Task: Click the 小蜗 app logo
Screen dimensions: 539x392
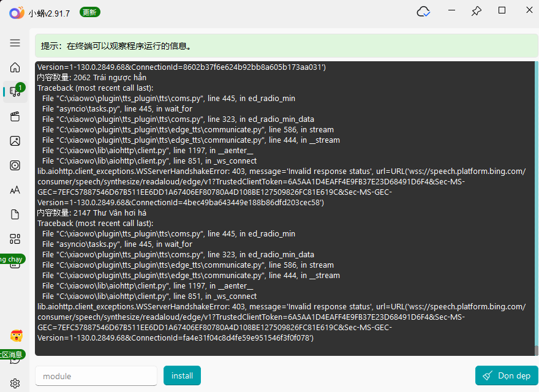Action: point(17,13)
